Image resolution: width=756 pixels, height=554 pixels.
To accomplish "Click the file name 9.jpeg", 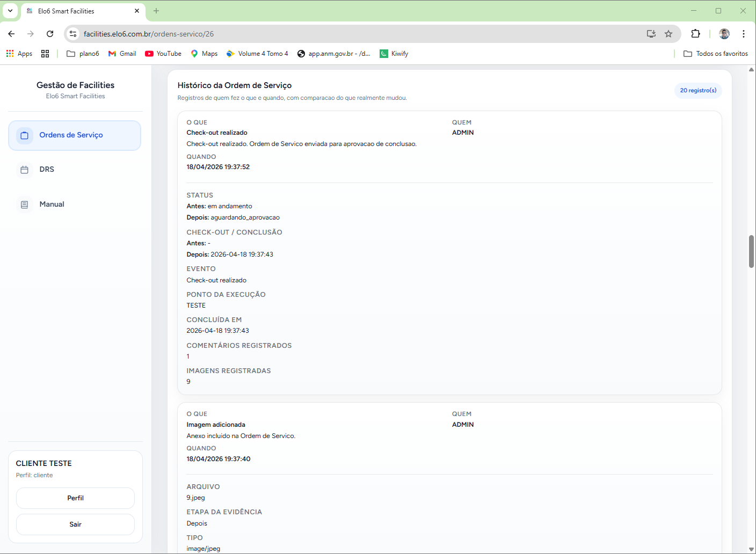I will click(195, 498).
